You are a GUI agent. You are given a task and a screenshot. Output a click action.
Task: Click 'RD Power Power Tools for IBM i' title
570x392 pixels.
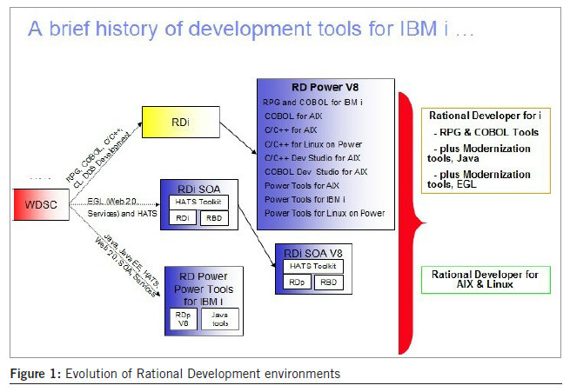point(204,289)
